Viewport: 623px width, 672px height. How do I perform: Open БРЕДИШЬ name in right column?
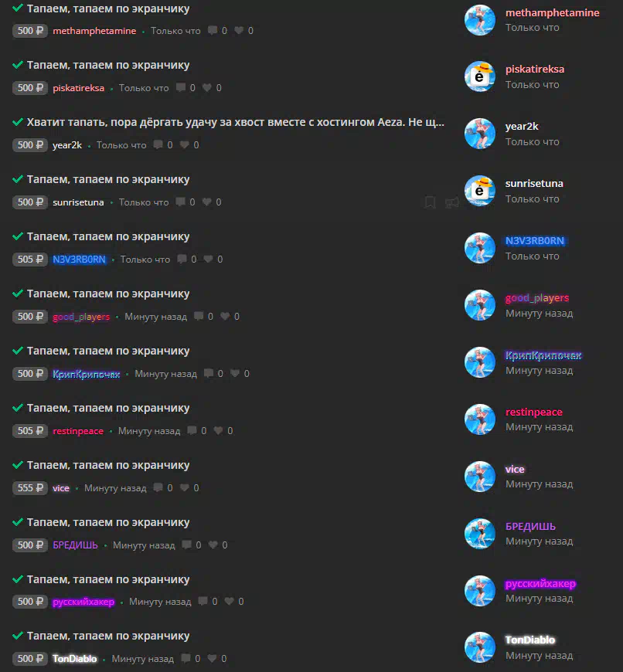[530, 526]
